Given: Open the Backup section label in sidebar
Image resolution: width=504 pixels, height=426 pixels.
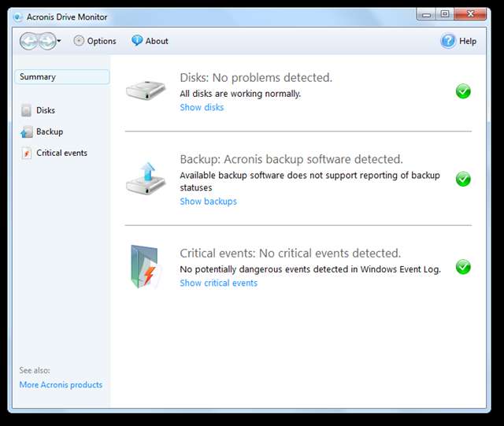Looking at the screenshot, I should coord(50,132).
